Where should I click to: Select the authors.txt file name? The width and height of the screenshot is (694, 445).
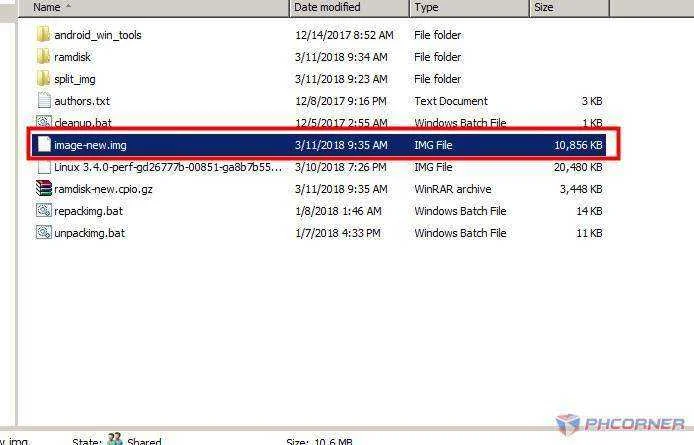click(82, 101)
